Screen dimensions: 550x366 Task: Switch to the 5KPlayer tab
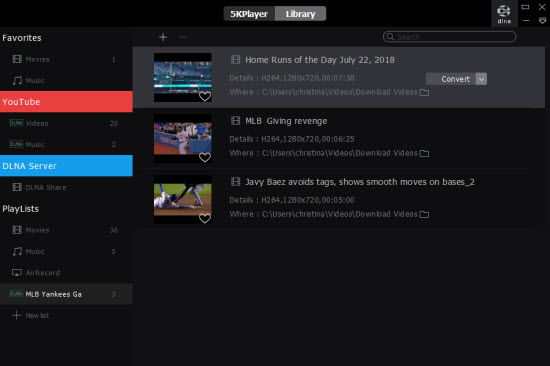tap(249, 14)
